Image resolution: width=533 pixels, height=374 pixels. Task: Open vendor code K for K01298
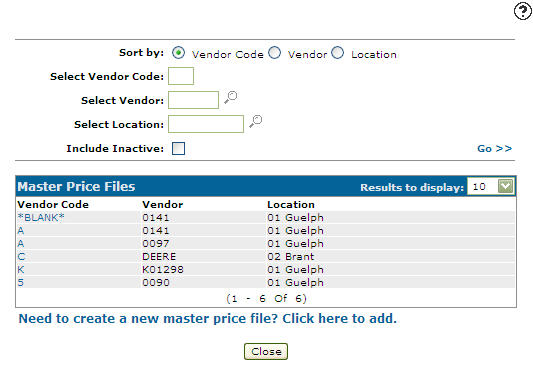coord(21,270)
